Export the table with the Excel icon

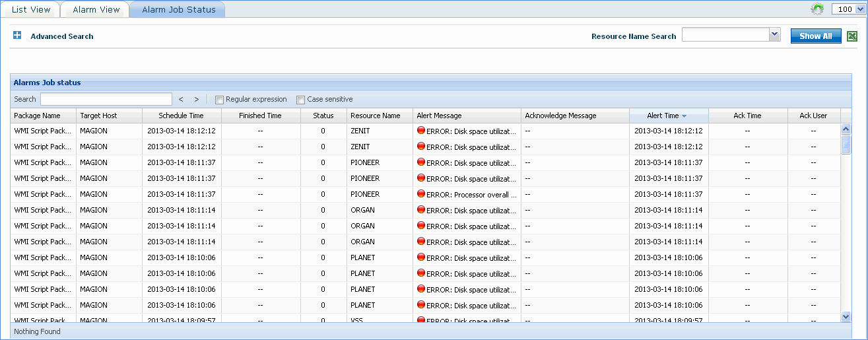click(x=852, y=36)
